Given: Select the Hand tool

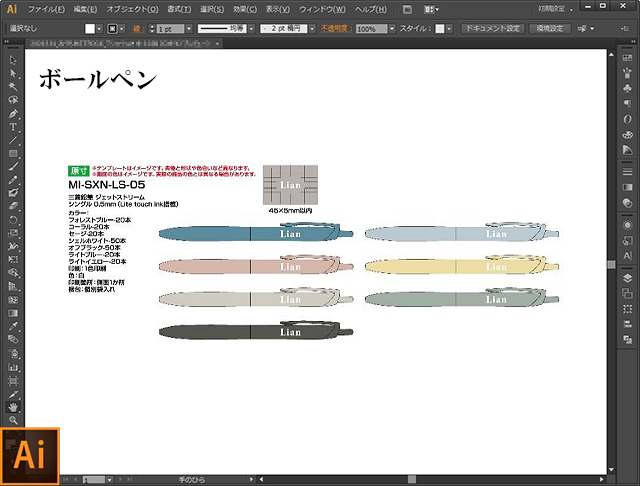Looking at the screenshot, I should click(x=13, y=407).
